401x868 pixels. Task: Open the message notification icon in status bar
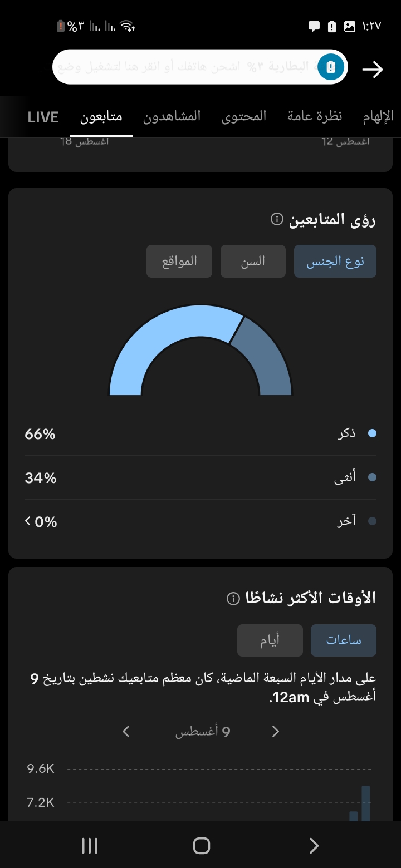(x=314, y=26)
